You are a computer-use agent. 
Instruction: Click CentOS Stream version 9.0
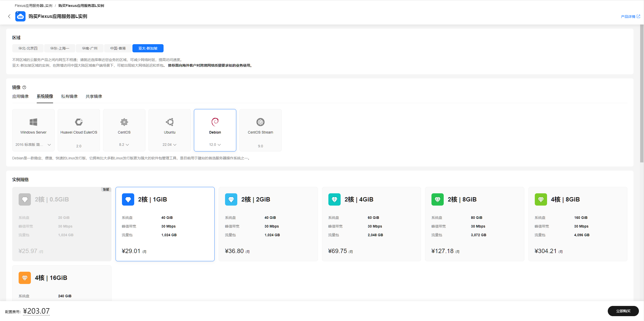point(261,146)
